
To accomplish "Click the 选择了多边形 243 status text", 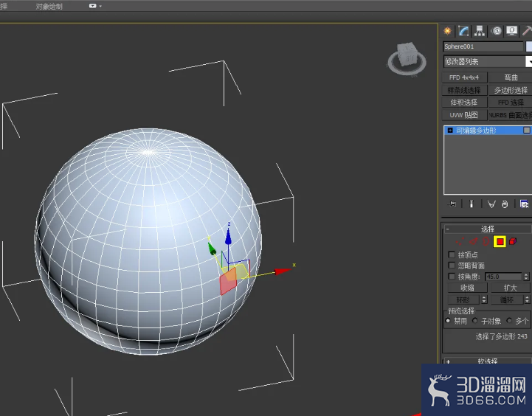I will coord(501,336).
